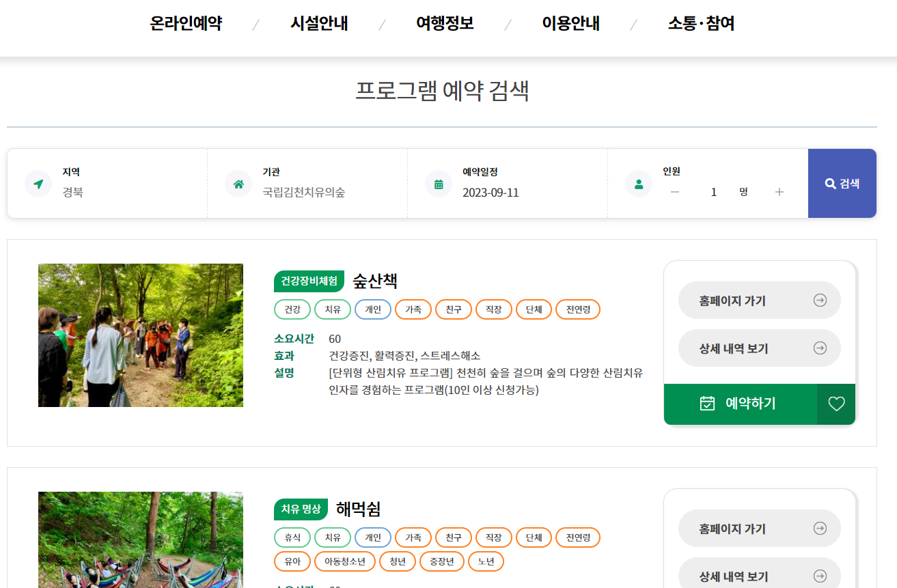Open 홈페이지 가기 for 숲산책
The image size is (897, 588).
coord(760,300)
